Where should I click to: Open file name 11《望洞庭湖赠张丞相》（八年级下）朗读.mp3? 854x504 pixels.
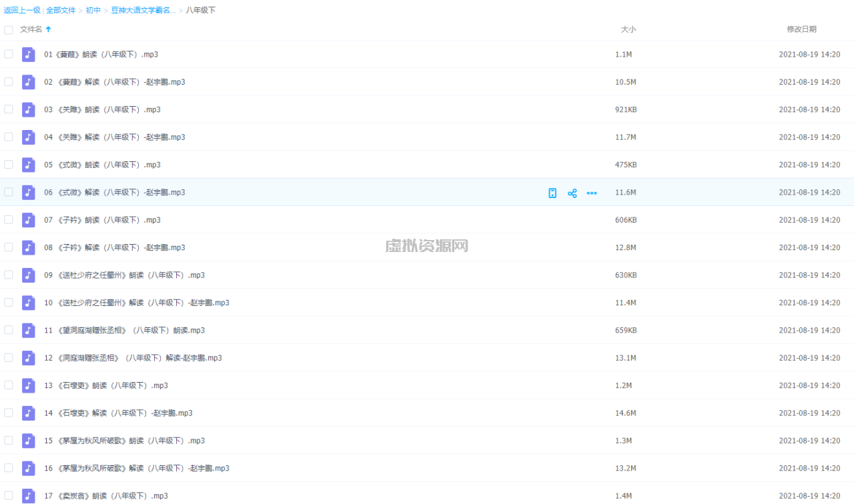(x=125, y=330)
